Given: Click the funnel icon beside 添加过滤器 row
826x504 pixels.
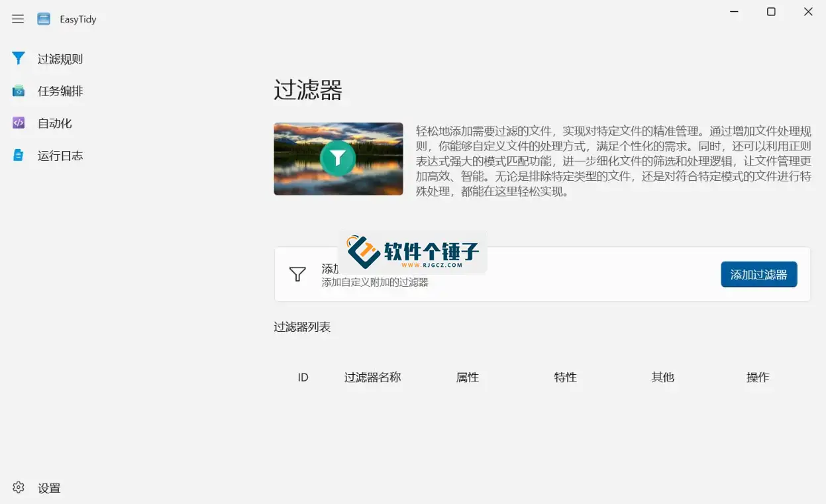Looking at the screenshot, I should pos(296,274).
